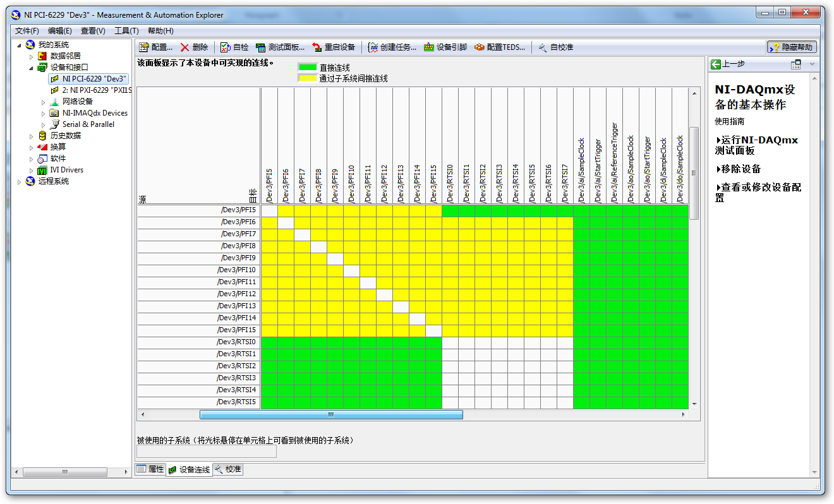Image resolution: width=834 pixels, height=504 pixels.
Task: Click the routing table scroll-right arrow
Action: (683, 415)
